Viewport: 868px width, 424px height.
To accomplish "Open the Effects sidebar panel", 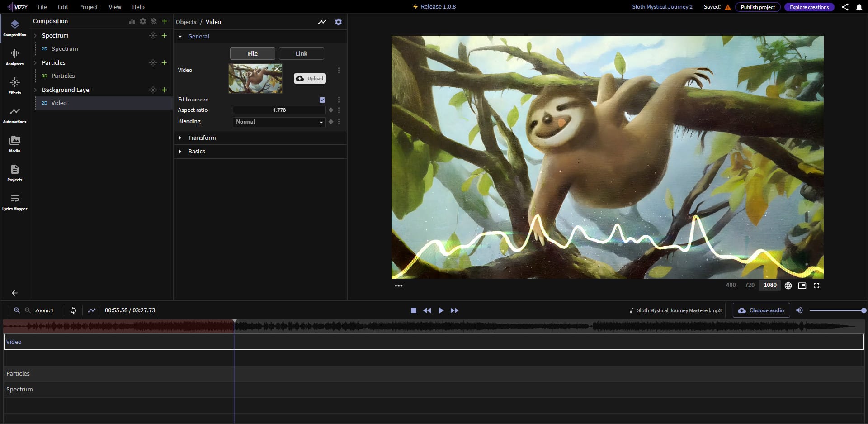I will pyautogui.click(x=14, y=86).
